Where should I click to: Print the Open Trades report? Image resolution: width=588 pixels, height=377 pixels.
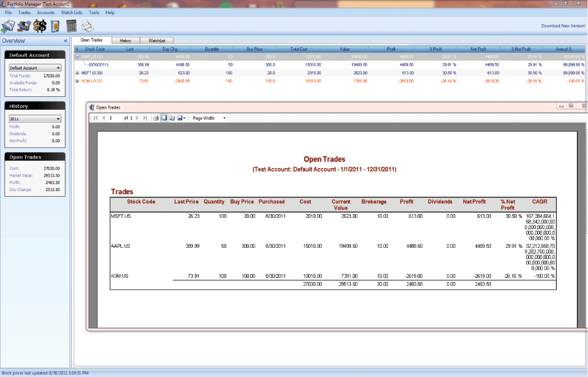156,118
